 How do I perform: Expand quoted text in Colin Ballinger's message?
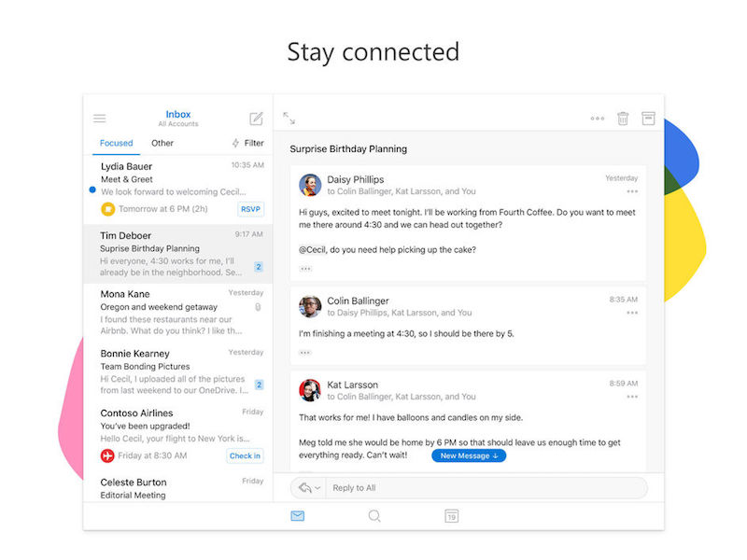[x=305, y=353]
